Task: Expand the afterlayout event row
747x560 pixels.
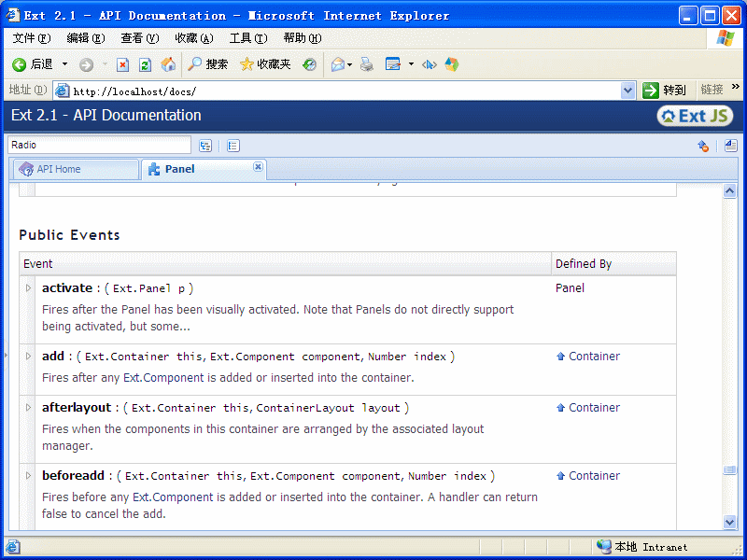Action: click(28, 408)
